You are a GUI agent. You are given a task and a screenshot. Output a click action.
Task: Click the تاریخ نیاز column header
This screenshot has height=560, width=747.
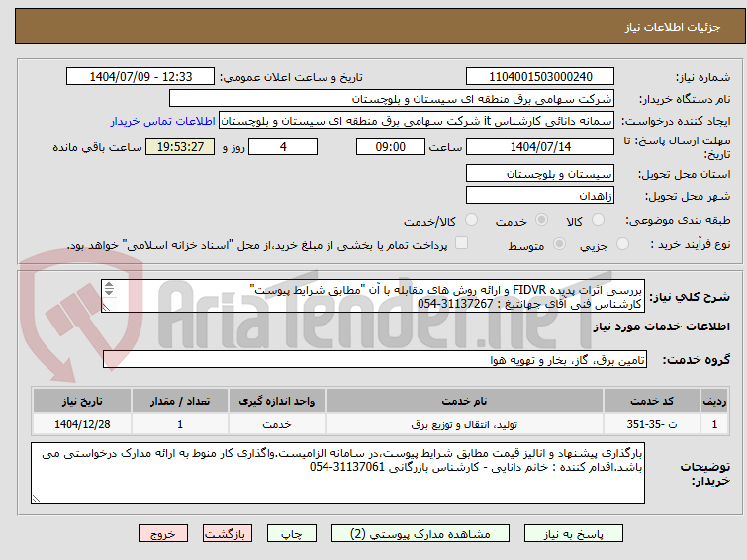tap(82, 401)
